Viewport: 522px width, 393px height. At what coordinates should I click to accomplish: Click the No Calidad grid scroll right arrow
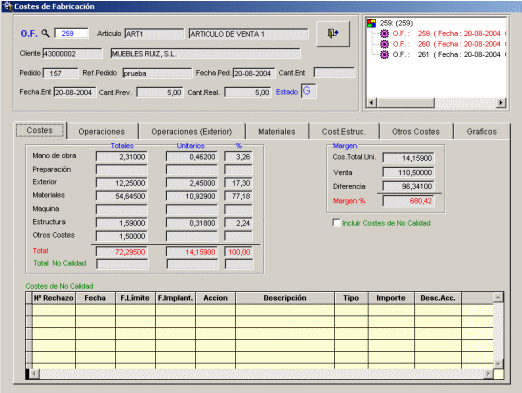click(489, 374)
